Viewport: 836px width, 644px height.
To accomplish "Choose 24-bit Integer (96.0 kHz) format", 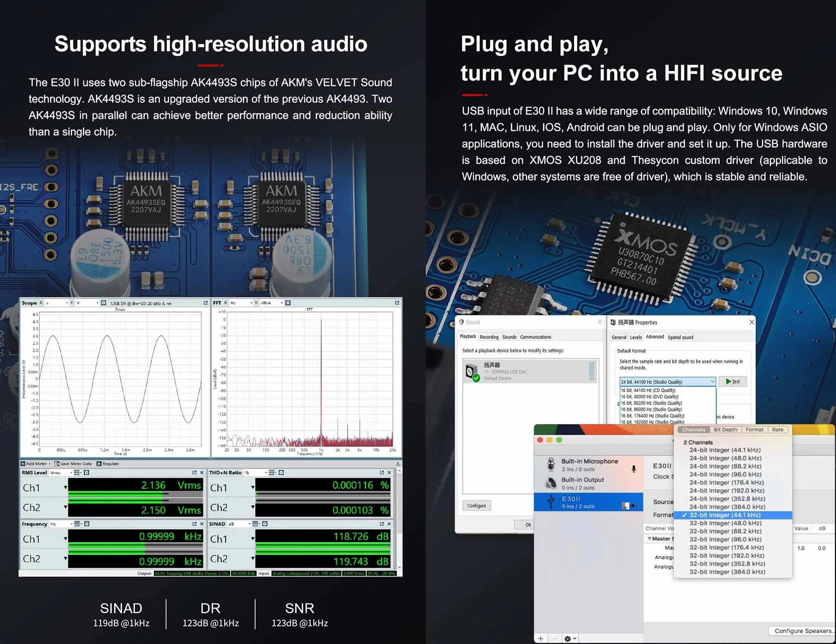I will 725,474.
